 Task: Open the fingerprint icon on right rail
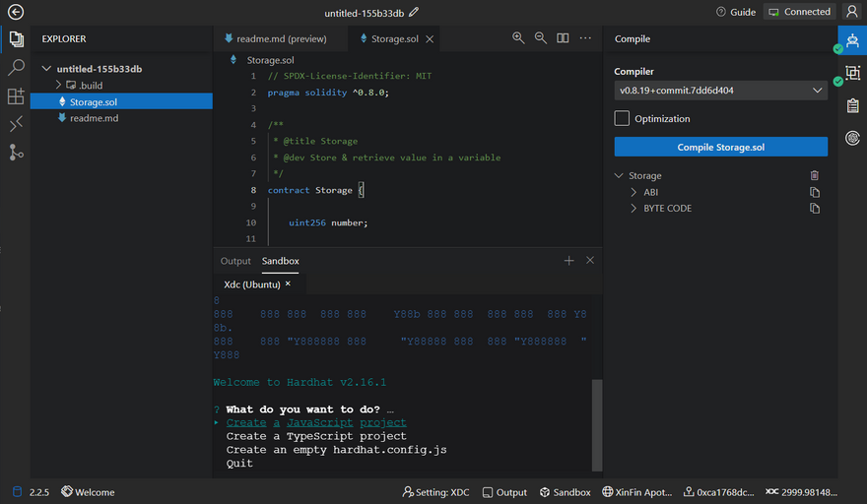click(x=852, y=138)
